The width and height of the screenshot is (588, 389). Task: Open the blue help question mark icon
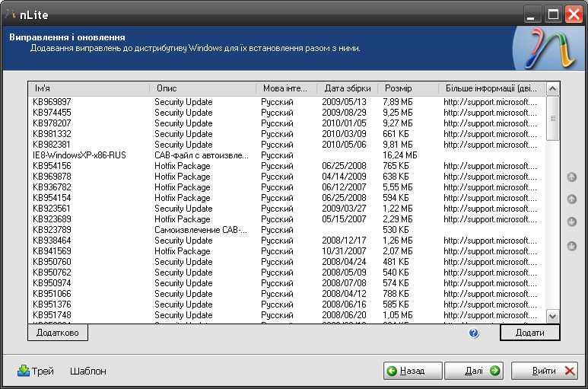pos(474,333)
